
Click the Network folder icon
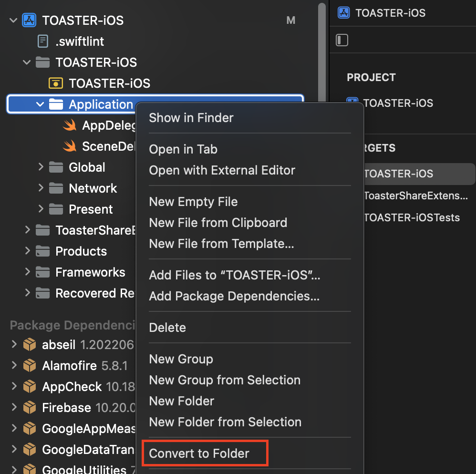56,188
